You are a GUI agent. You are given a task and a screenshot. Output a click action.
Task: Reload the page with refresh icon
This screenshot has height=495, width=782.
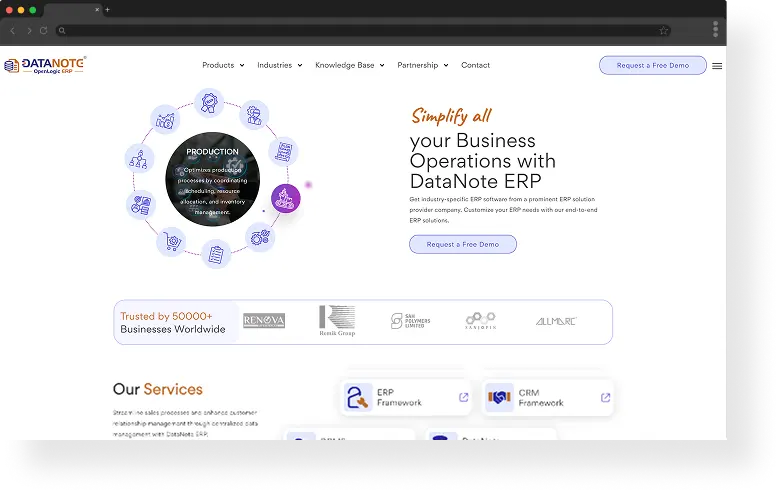coord(43,30)
